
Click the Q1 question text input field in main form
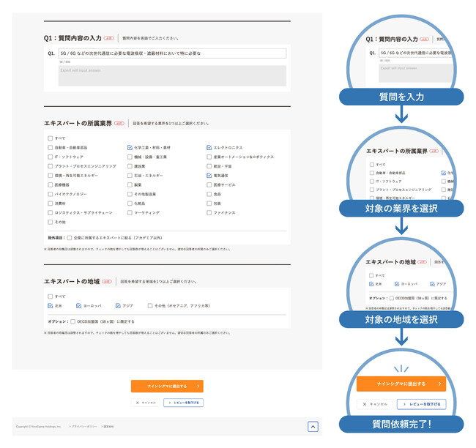click(x=172, y=53)
